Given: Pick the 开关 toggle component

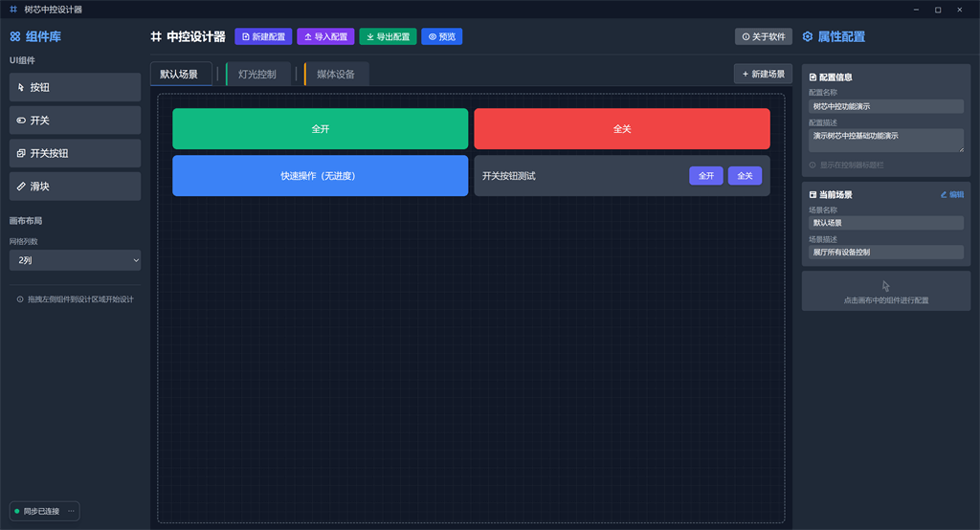Looking at the screenshot, I should point(75,120).
